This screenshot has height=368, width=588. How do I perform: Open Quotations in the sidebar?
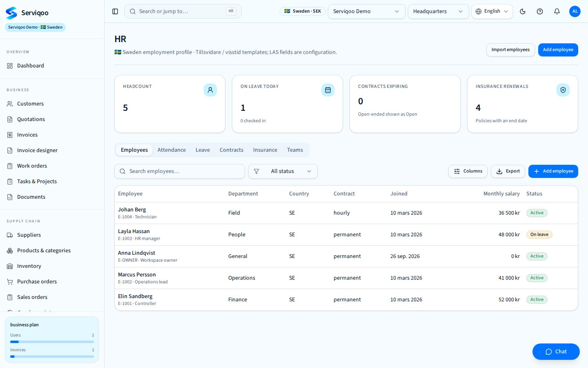pos(52,119)
